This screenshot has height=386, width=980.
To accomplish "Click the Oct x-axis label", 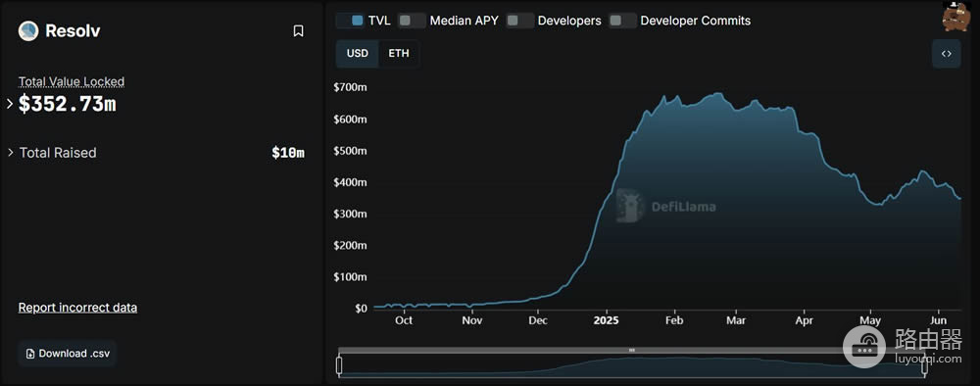I will coord(404,321).
